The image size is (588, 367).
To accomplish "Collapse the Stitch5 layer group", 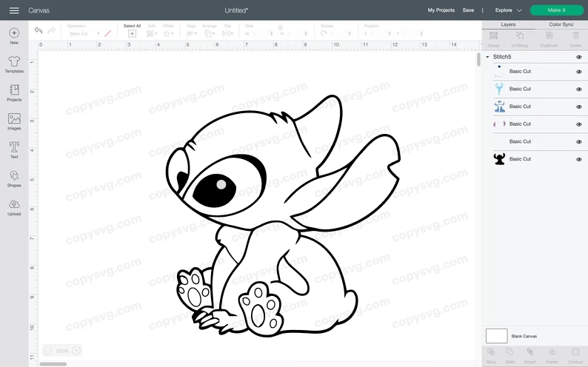I will click(487, 57).
